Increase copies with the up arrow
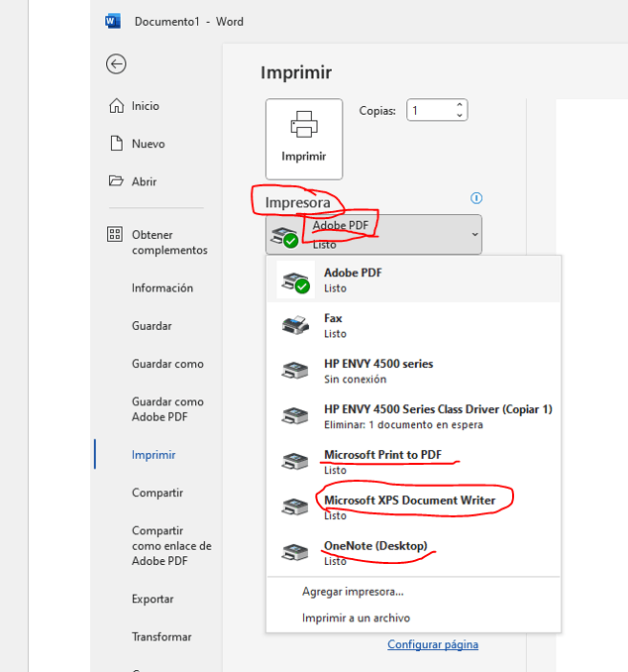This screenshot has height=672, width=628. [x=460, y=105]
